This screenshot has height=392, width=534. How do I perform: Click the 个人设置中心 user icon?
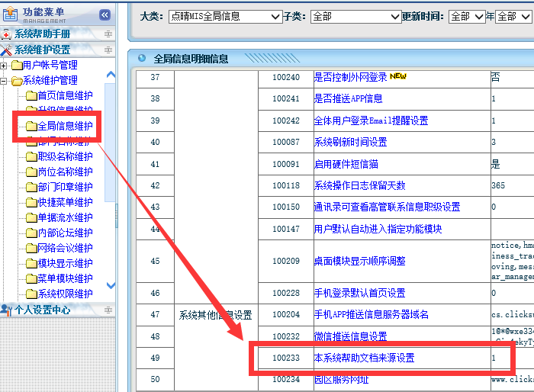[7, 310]
